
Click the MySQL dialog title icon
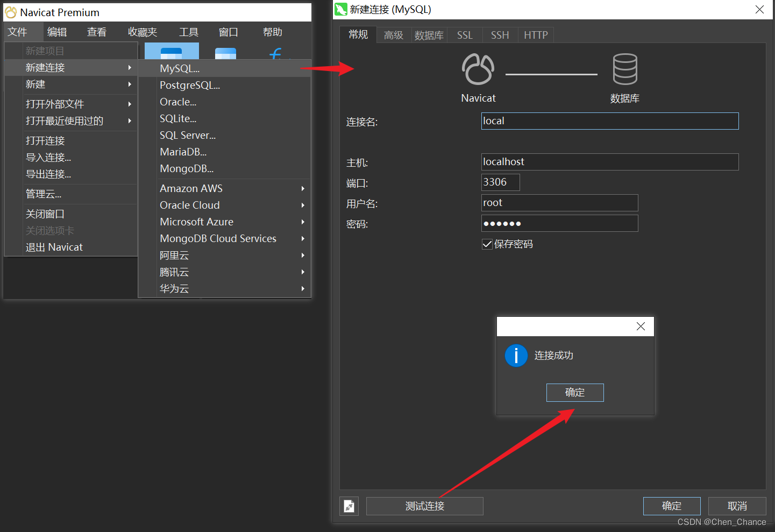tap(340, 9)
